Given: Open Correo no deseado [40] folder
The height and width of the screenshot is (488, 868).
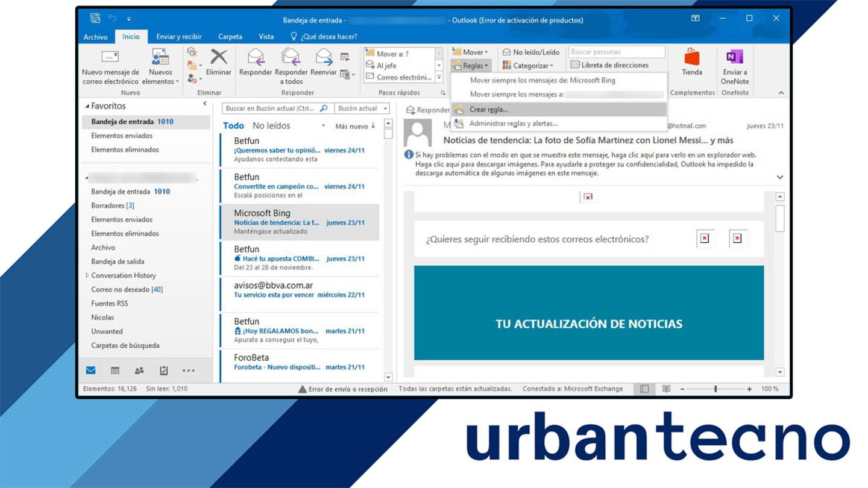Looking at the screenshot, I should tap(127, 289).
